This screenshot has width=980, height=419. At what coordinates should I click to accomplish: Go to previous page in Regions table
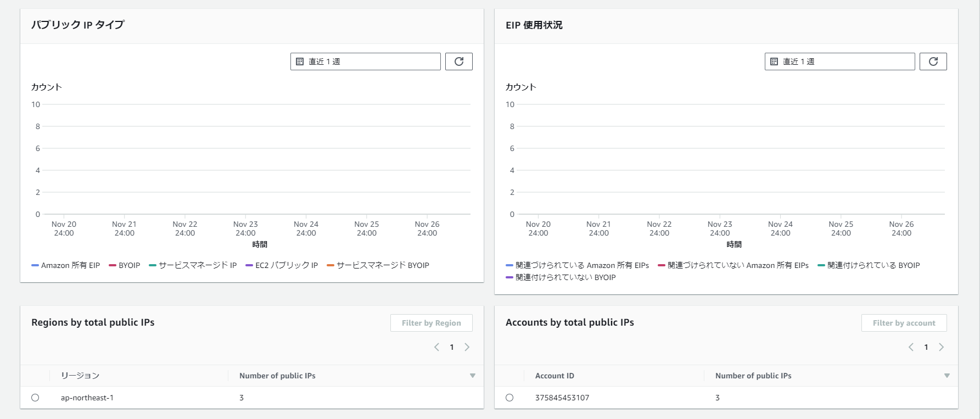(436, 347)
